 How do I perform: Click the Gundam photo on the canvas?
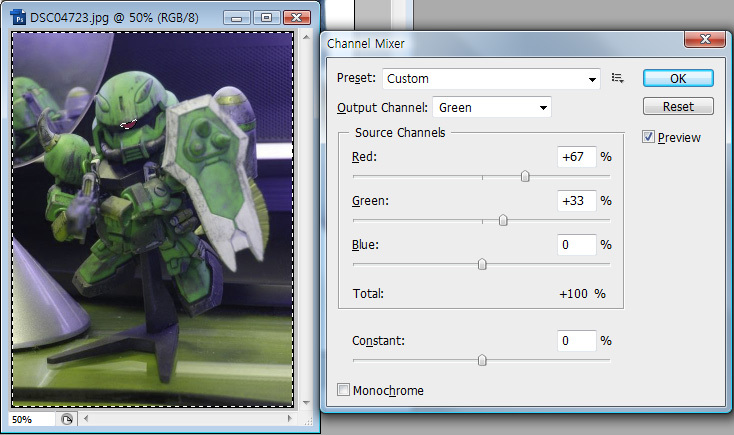153,219
